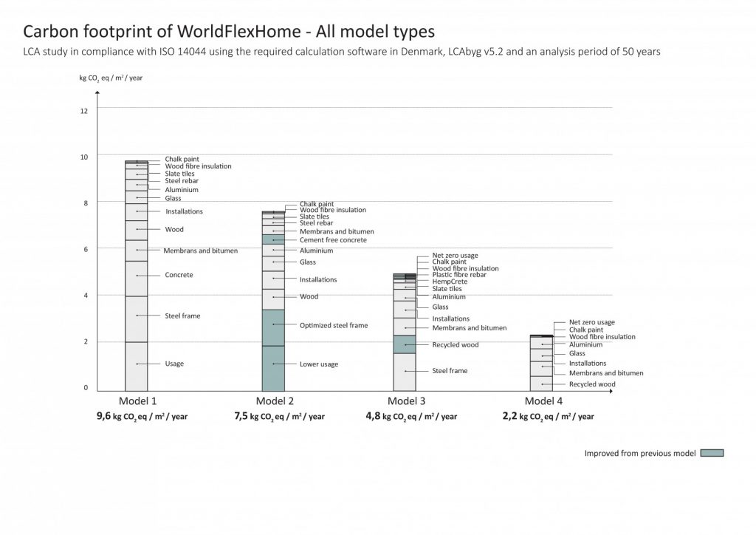Click the y-axis unit label 'kg CO2 eq / m² / year'
This screenshot has height=535, width=756.
point(111,78)
